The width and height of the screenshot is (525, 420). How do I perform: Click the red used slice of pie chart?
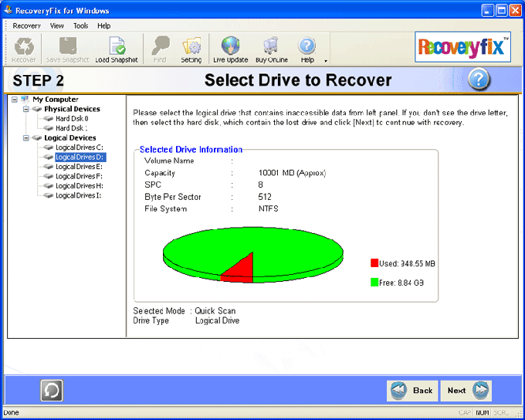[x=242, y=271]
